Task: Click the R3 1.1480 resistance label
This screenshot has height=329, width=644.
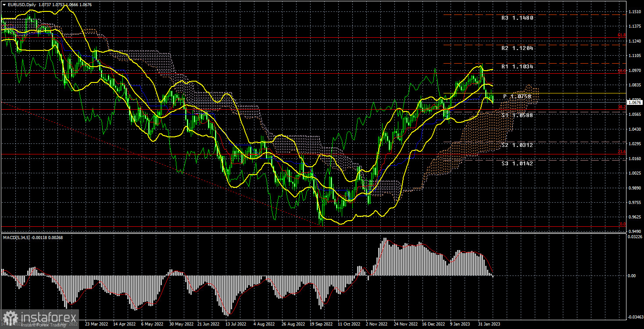Action: [x=518, y=18]
